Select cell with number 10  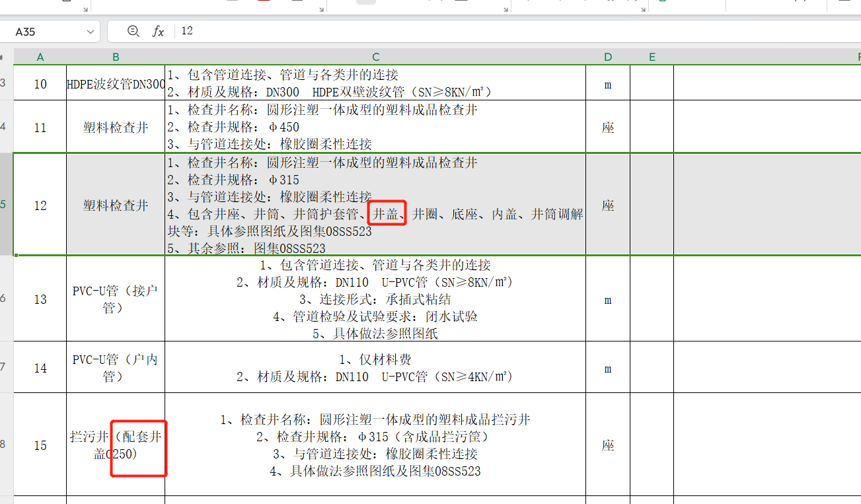click(x=40, y=84)
